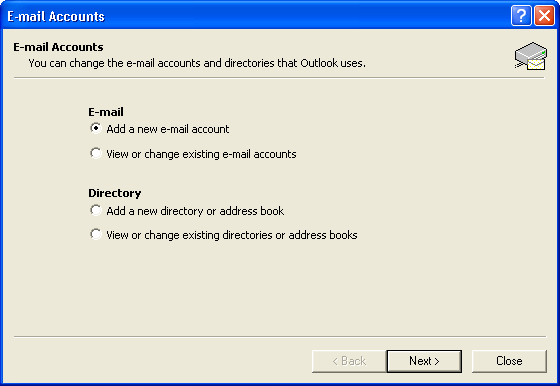Screen dimensions: 560x386
Task: Click the E-mail Accounts title bar text
Action: pos(56,16)
